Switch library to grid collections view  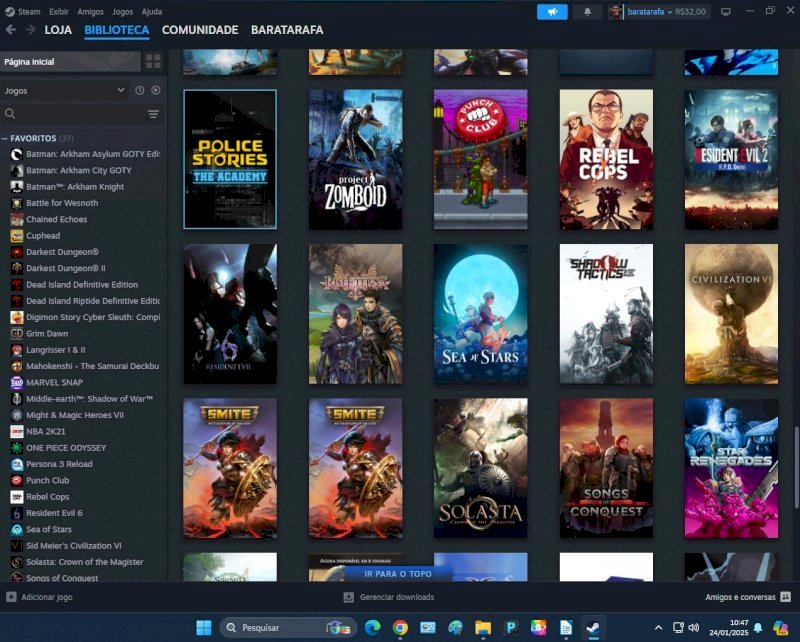tap(153, 61)
